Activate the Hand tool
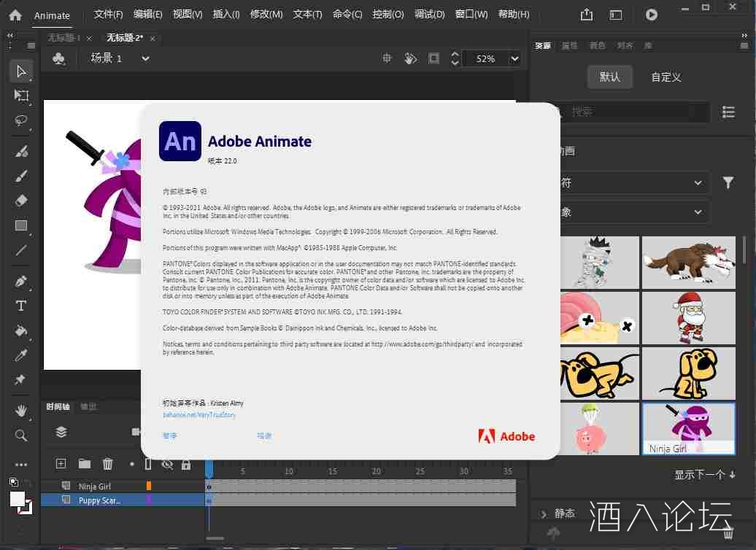Image resolution: width=756 pixels, height=550 pixels. tap(21, 411)
